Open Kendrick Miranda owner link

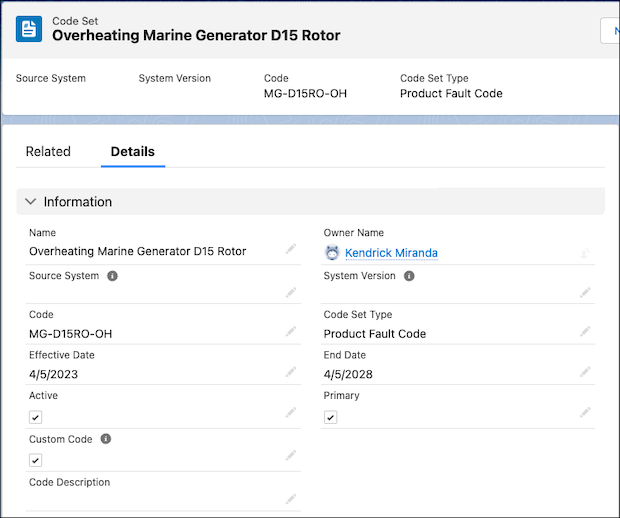click(x=391, y=253)
